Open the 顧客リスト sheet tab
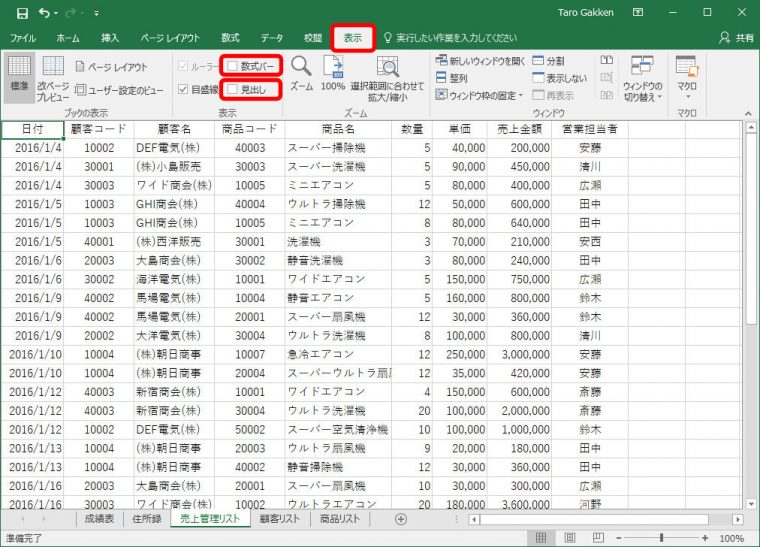Screen dimensions: 760x547 280,519
